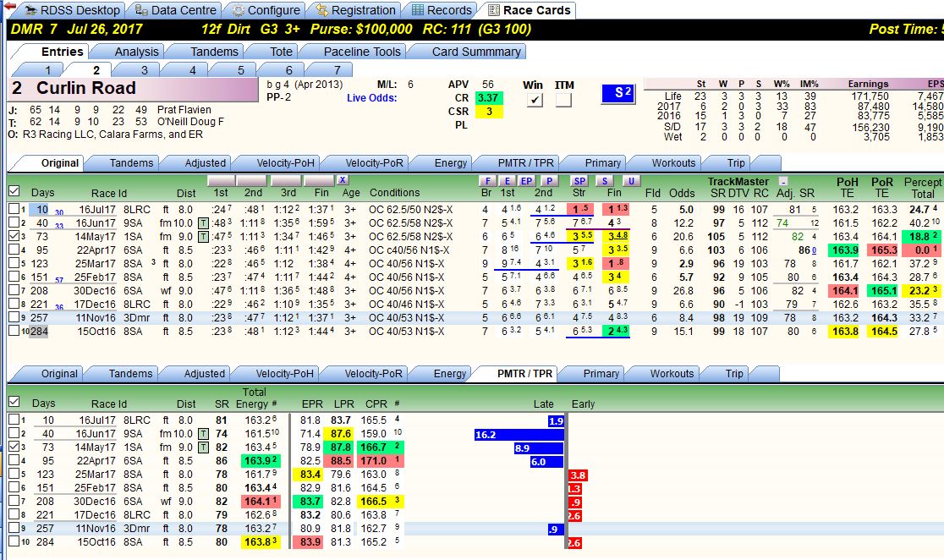Click trainer name O'Neill Doug F
This screenshot has width=944, height=560.
point(190,122)
